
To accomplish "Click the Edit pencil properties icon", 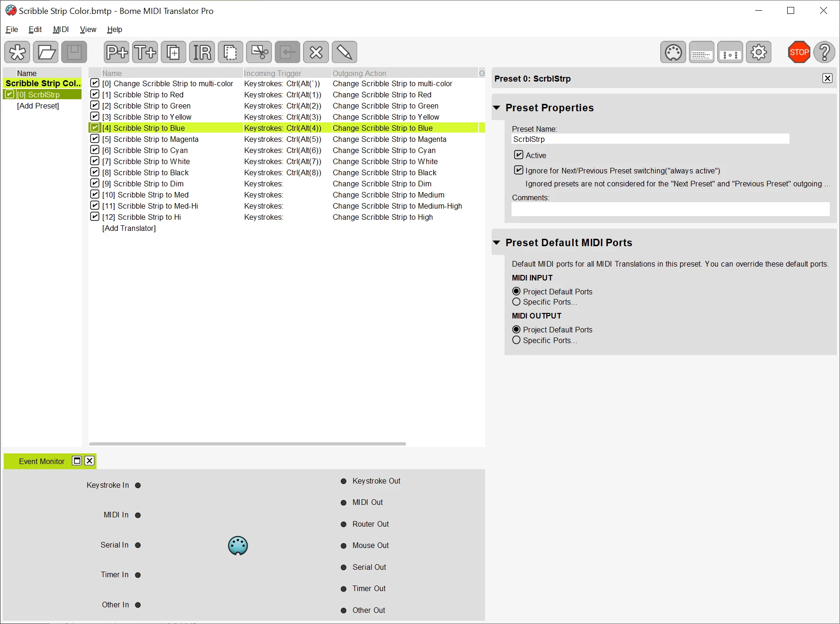I will pyautogui.click(x=344, y=52).
